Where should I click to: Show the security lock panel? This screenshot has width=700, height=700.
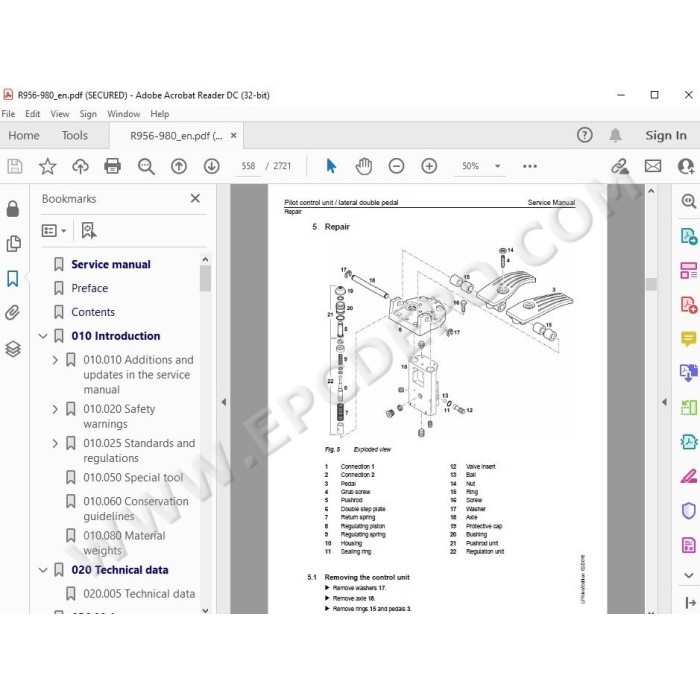(13, 208)
